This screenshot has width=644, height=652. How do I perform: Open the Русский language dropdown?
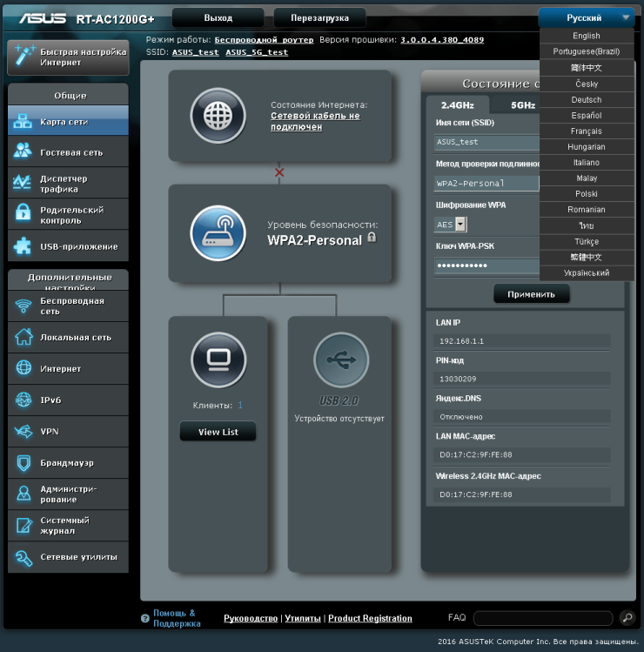(x=587, y=18)
